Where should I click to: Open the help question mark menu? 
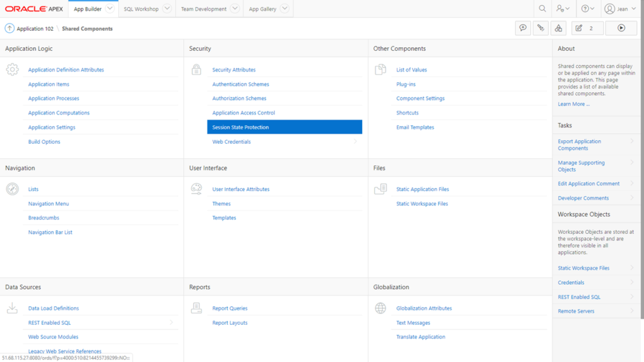tap(588, 9)
